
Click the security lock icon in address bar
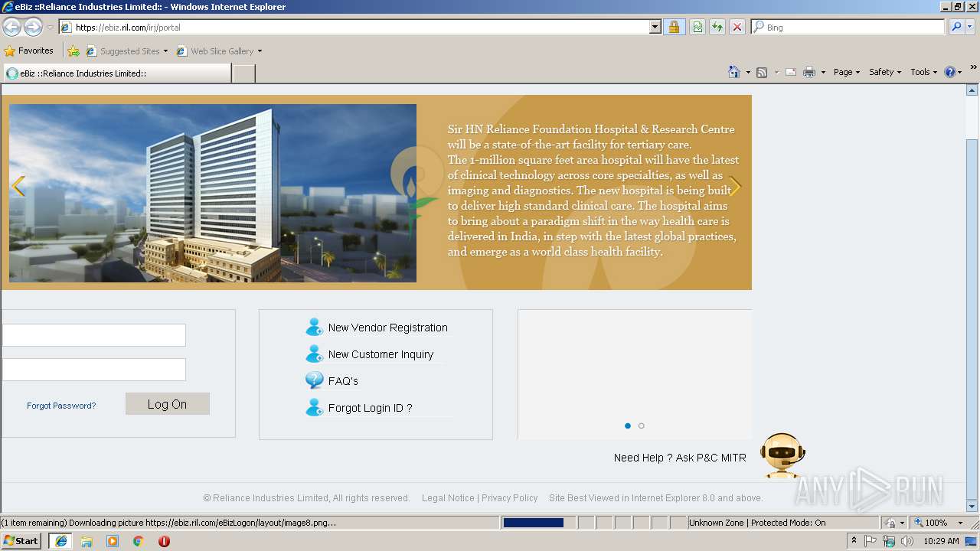point(674,27)
